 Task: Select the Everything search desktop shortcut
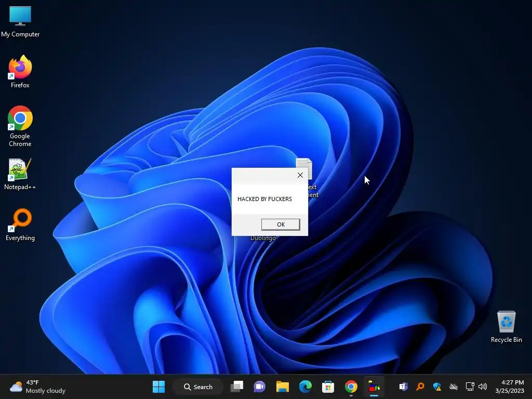tap(20, 224)
